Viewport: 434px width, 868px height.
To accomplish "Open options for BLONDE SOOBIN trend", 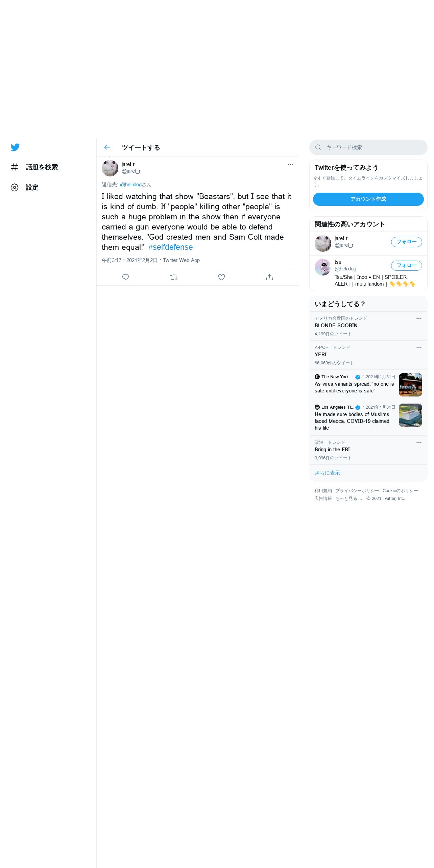I will [x=419, y=318].
